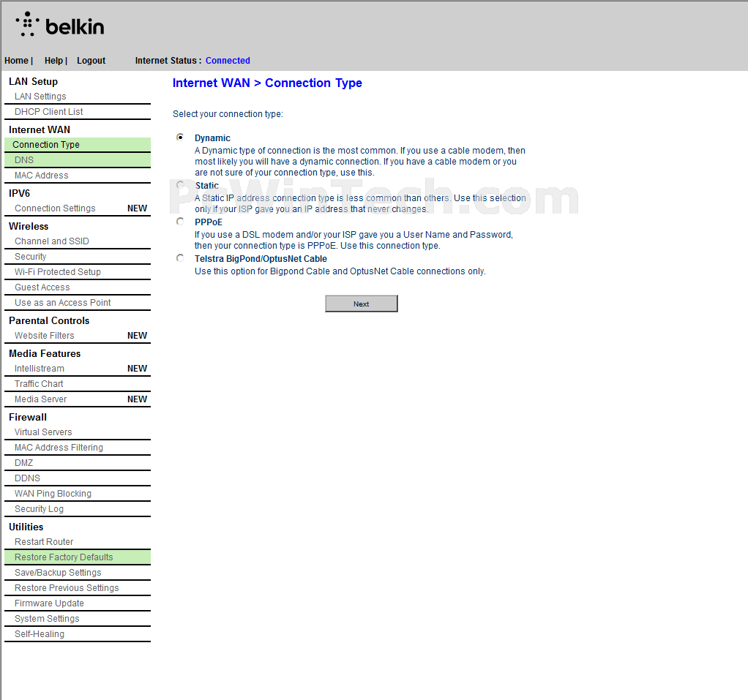Viewport: 748px width, 700px height.
Task: Open Restart Router page
Action: pos(44,542)
